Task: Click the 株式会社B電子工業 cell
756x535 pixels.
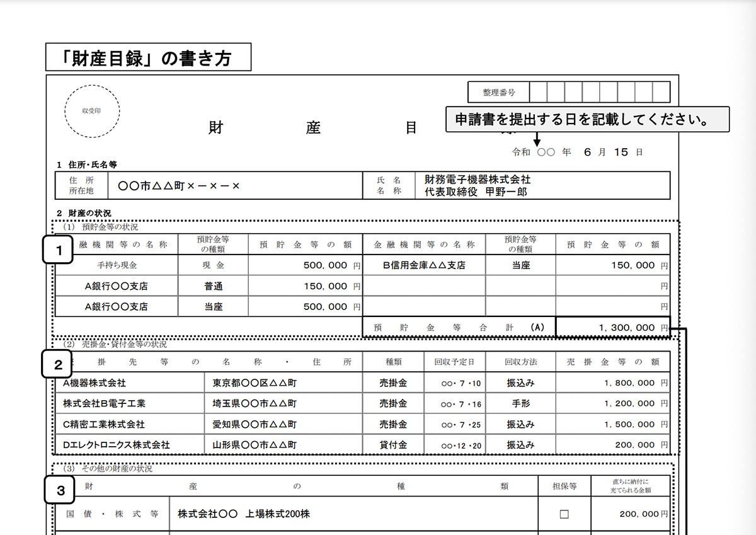Action: coord(129,403)
